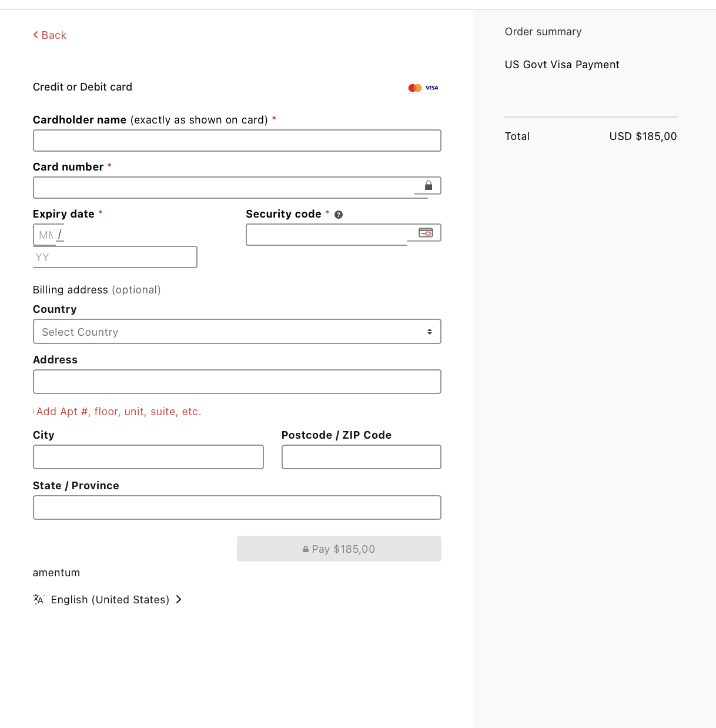
Task: Select the expiry year YY field
Action: [115, 258]
